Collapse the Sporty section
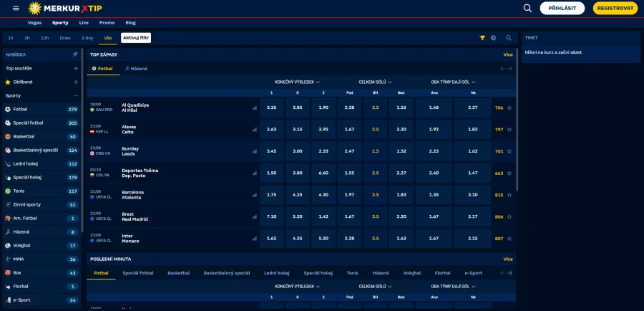The image size is (644, 311). [76, 95]
